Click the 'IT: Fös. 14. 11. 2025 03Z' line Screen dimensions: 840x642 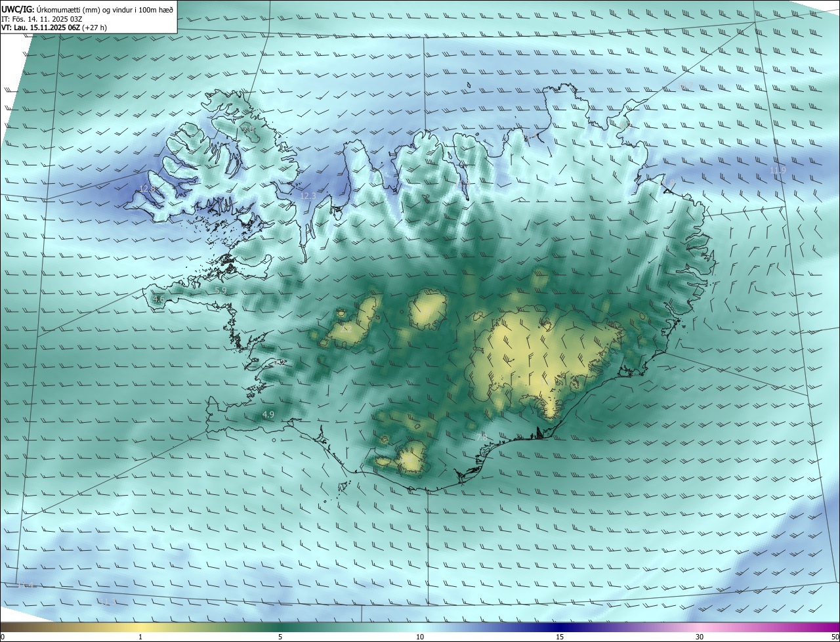tap(41, 20)
